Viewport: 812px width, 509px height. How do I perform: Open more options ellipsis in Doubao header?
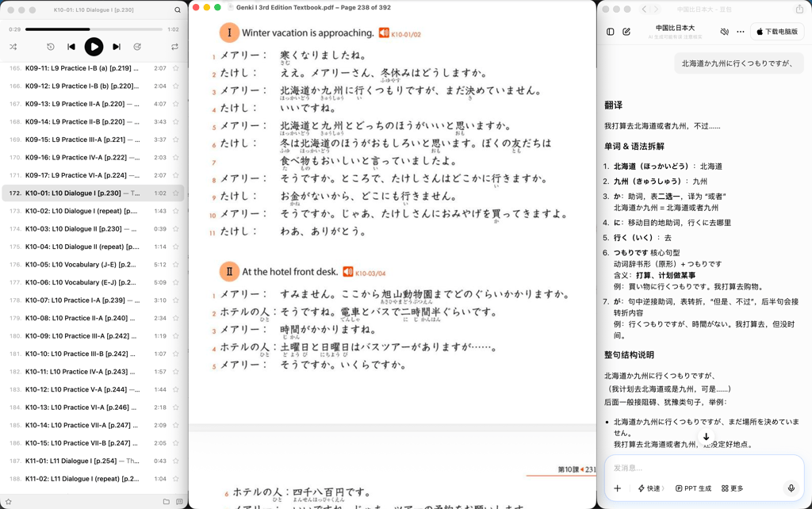pos(741,32)
